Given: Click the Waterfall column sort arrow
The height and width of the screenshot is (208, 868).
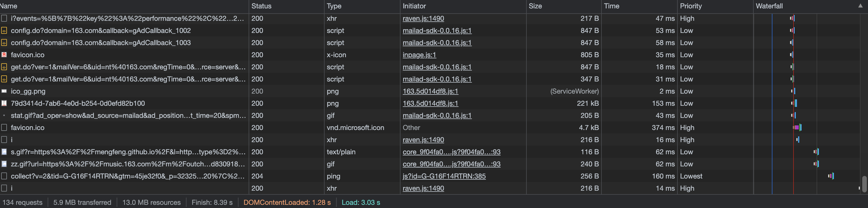Looking at the screenshot, I should pos(860,6).
